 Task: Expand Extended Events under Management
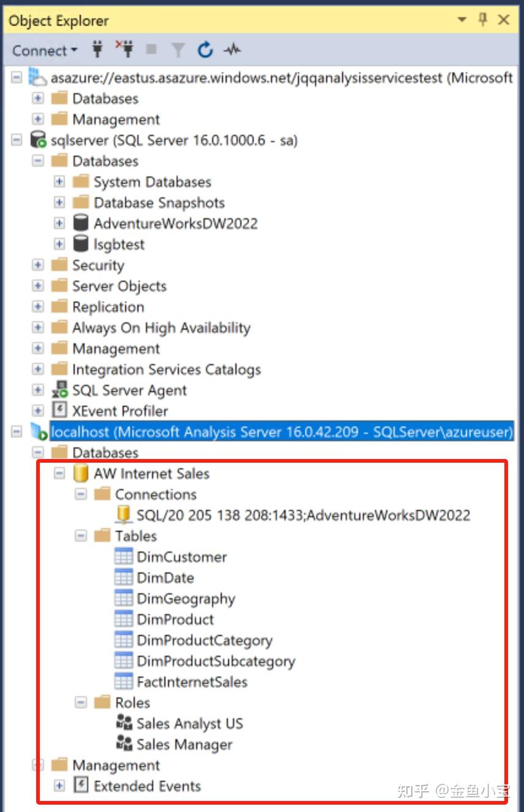[x=59, y=786]
